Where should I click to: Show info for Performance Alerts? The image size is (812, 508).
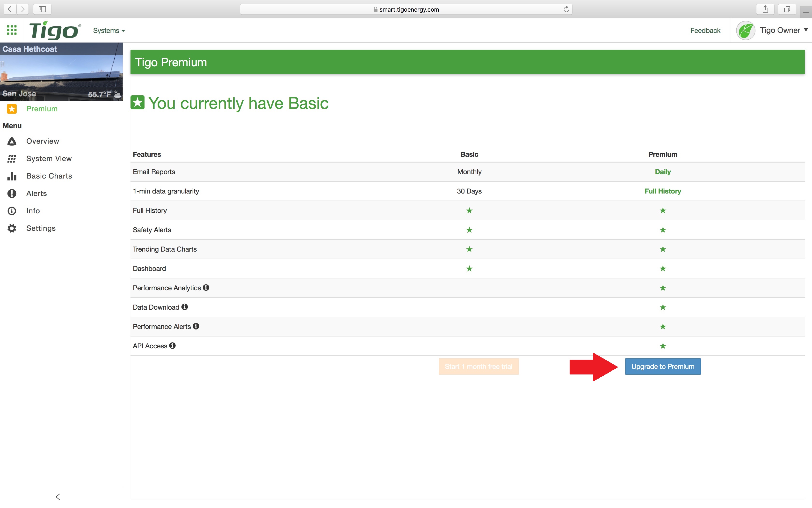(x=196, y=326)
